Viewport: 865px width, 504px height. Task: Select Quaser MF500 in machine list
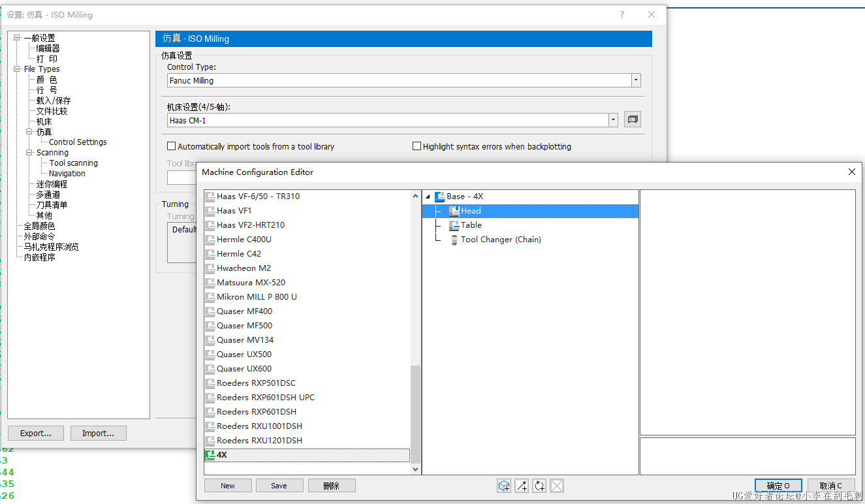(244, 326)
